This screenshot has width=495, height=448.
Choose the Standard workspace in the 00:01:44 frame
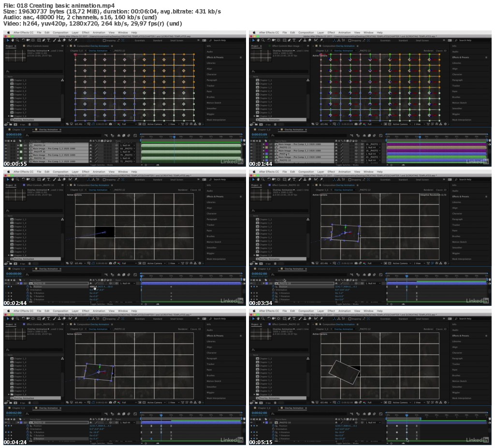click(x=403, y=41)
